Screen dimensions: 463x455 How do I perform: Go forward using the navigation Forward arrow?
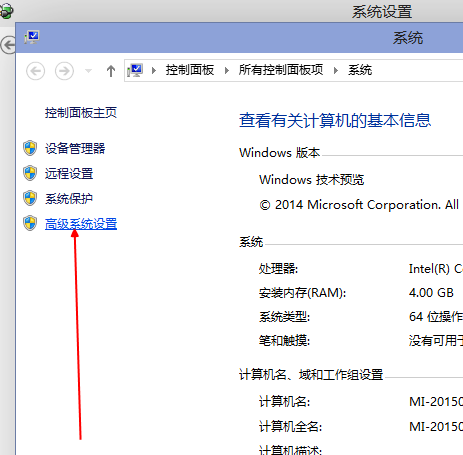pos(64,71)
